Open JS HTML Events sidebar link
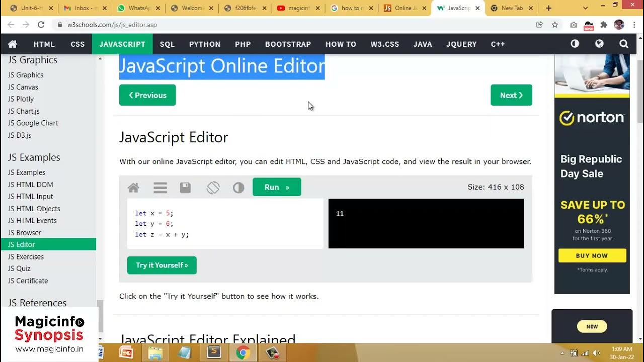 tap(32, 220)
